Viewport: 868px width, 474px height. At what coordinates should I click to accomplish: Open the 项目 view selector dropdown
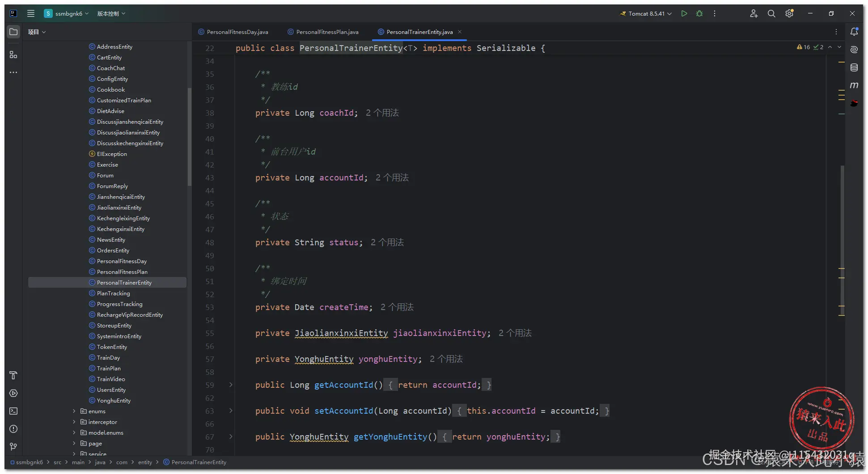(x=37, y=32)
